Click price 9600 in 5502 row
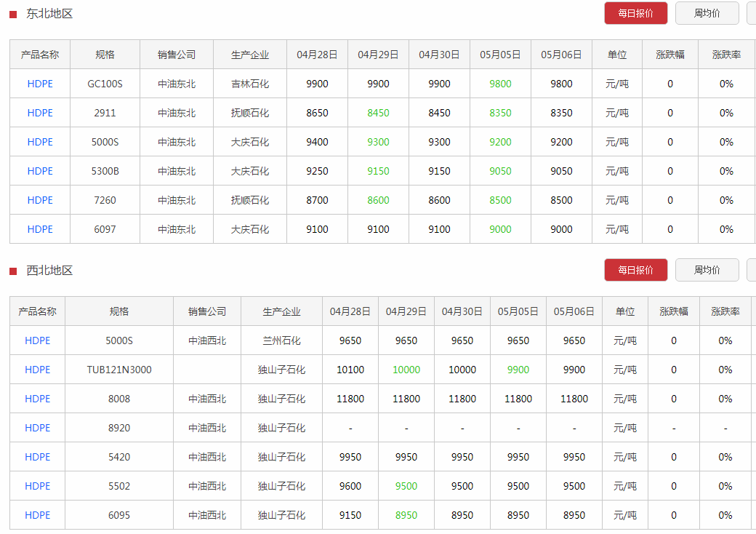 click(x=350, y=486)
